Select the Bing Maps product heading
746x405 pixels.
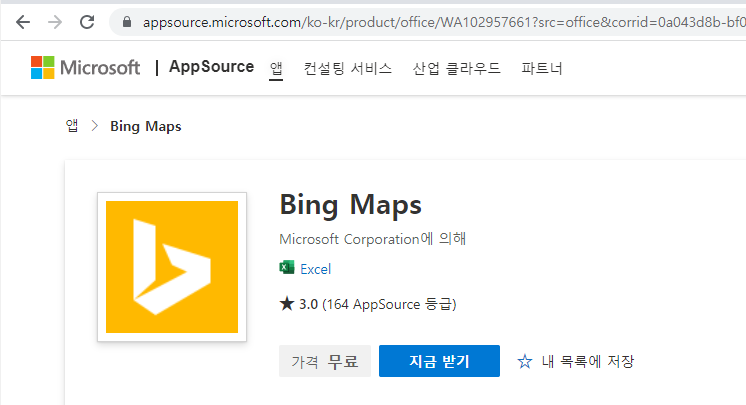pyautogui.click(x=350, y=205)
